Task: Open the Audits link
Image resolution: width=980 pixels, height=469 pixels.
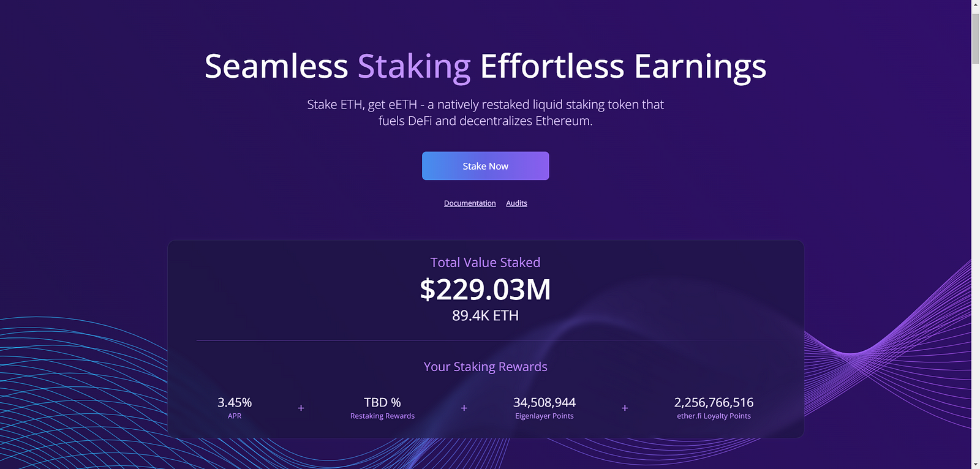Action: click(516, 203)
